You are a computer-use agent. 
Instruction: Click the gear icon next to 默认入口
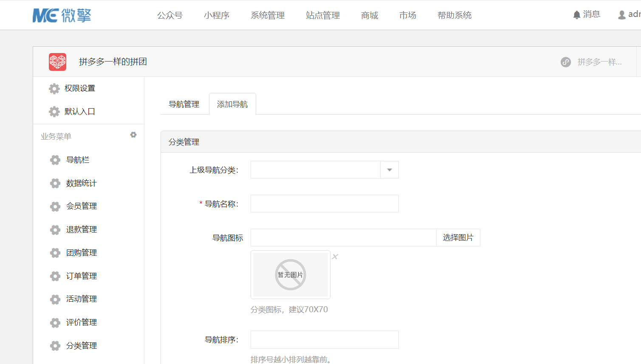[x=54, y=112]
